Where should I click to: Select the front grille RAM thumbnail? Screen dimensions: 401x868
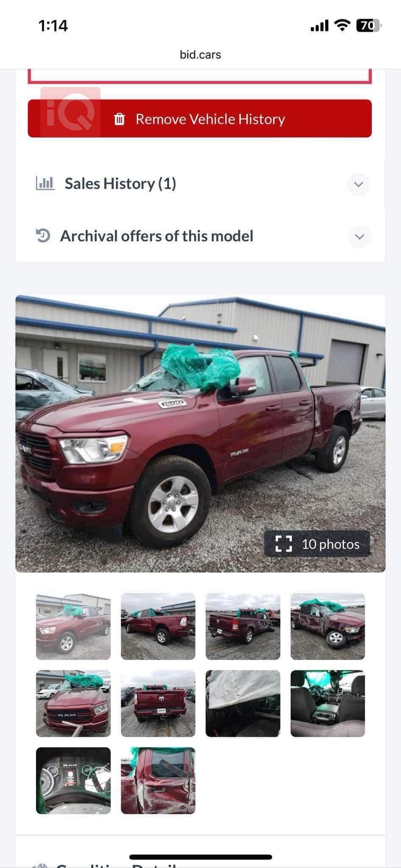click(73, 703)
